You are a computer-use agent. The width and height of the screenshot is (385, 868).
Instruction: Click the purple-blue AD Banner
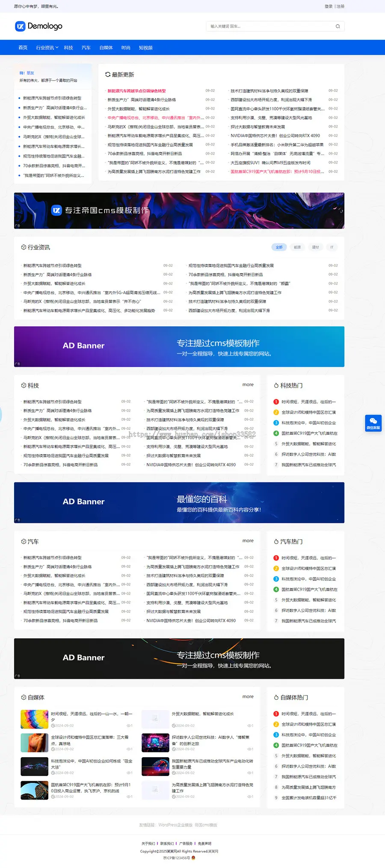pos(179,347)
